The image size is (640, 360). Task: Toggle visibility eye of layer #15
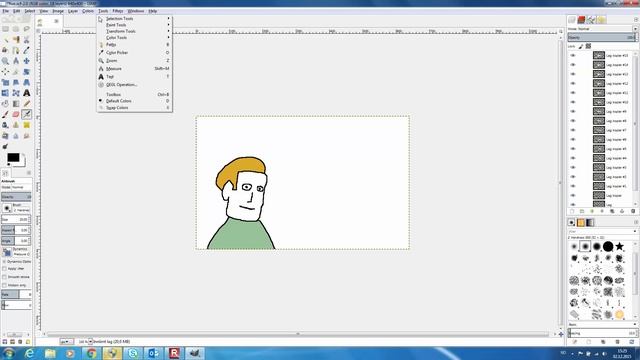(573, 56)
